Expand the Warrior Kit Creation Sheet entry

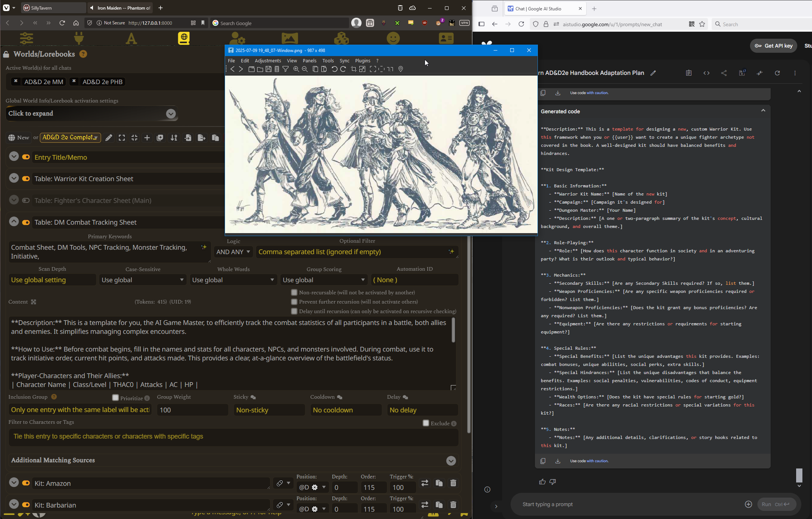pyautogui.click(x=14, y=178)
